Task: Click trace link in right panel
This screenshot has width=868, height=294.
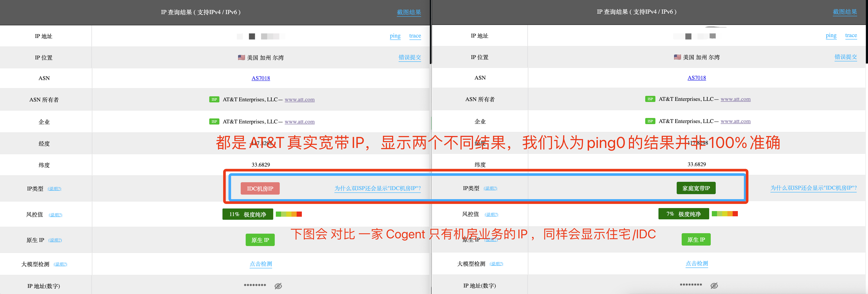Action: [851, 35]
